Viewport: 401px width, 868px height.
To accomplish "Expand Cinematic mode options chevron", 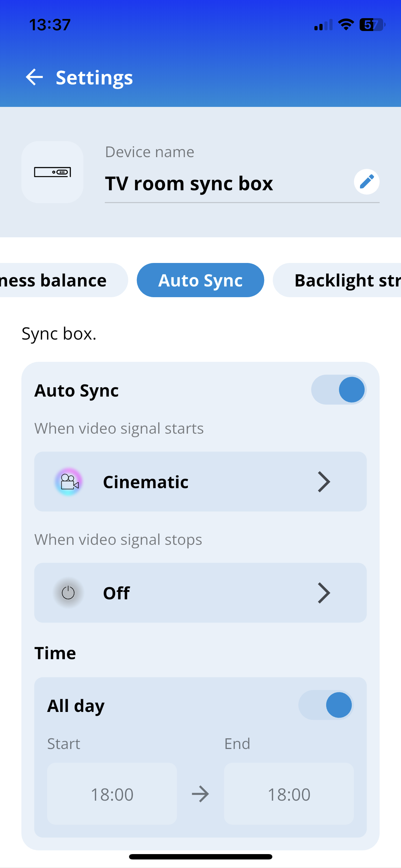I will point(324,482).
